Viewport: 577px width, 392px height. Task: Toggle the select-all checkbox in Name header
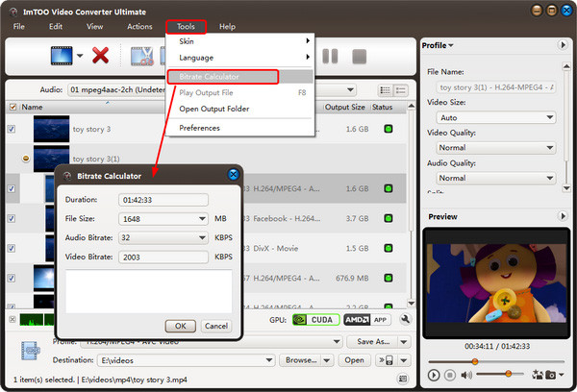(13, 107)
